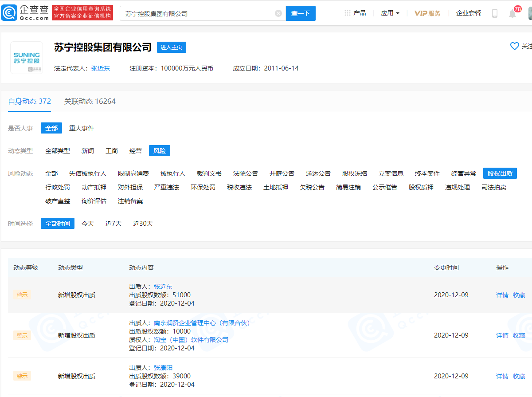The height and width of the screenshot is (397, 532).
Task: Open the mobile phone app icon
Action: [495, 13]
